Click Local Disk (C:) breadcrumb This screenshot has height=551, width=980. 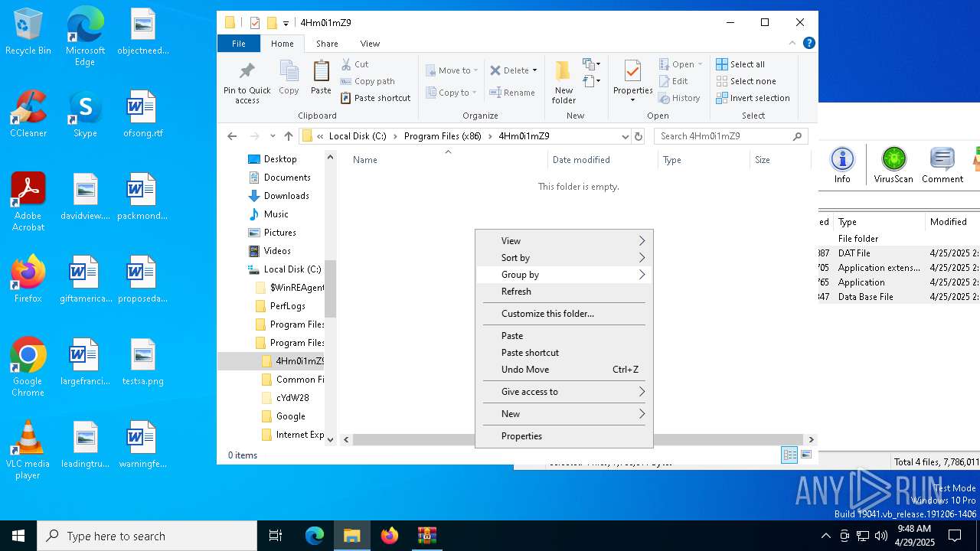(358, 136)
